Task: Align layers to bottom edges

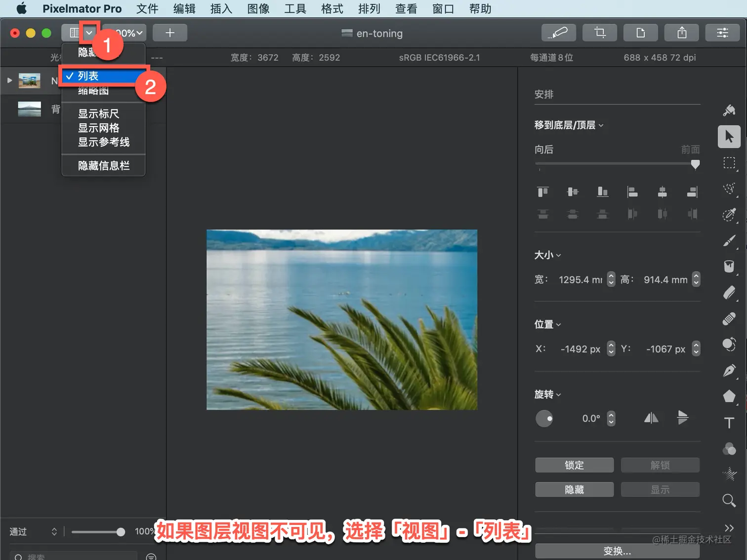Action: tap(603, 192)
